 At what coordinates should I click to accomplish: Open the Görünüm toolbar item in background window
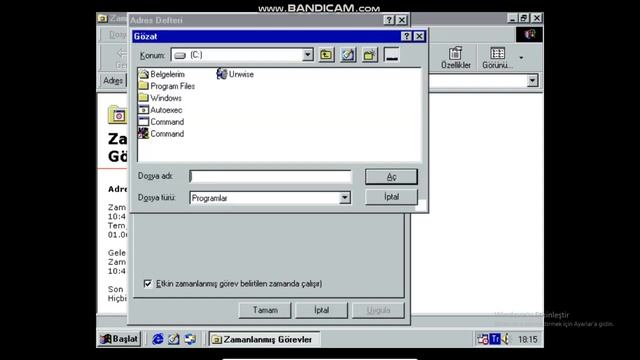pos(497,58)
